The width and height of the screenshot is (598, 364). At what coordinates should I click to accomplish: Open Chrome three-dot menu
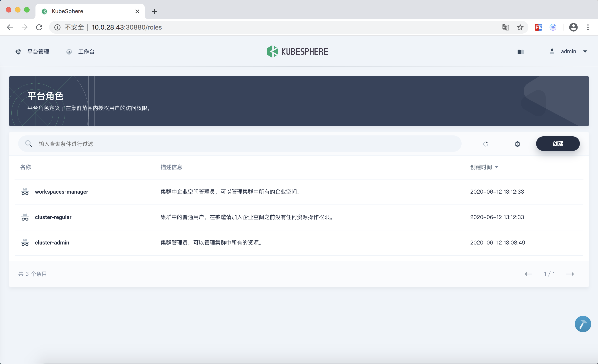click(588, 27)
